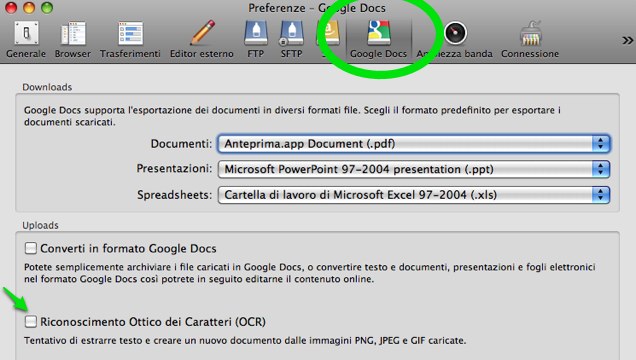The width and height of the screenshot is (636, 360).
Task: Click the Presentazioni: label
Action: tap(174, 169)
